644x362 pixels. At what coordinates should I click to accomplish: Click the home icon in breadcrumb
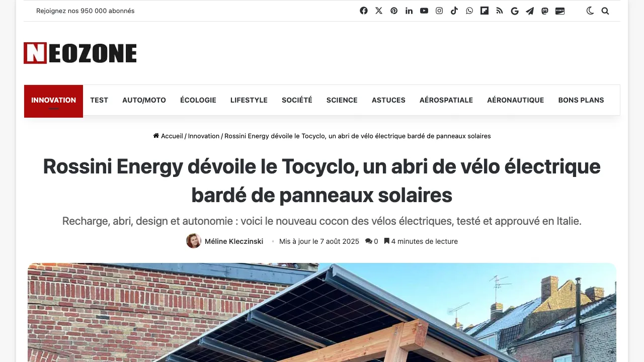(156, 136)
